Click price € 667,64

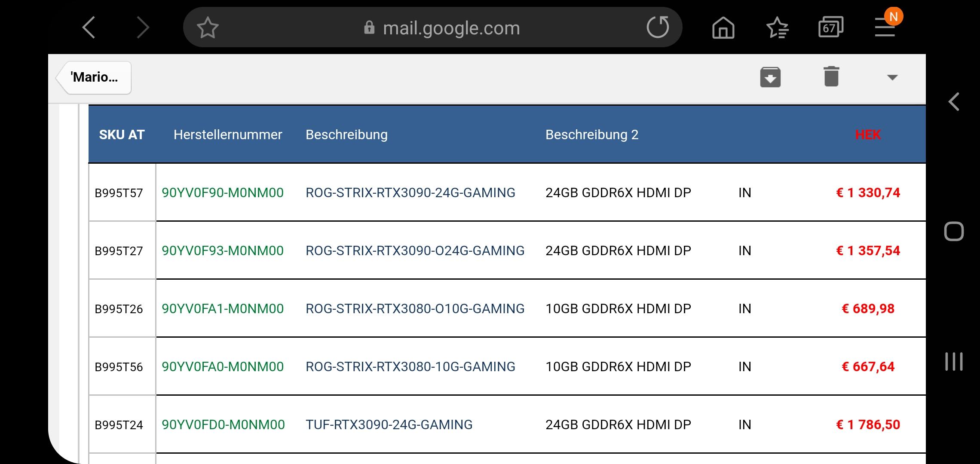868,367
